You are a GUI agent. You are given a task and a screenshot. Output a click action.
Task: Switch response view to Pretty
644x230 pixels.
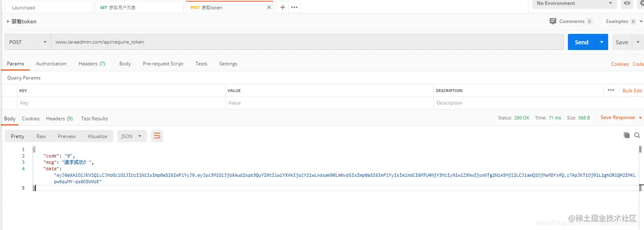tap(17, 136)
